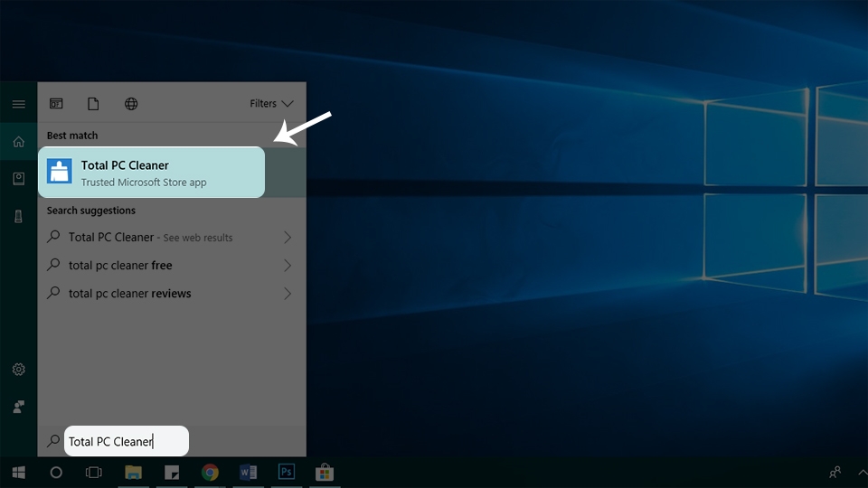Open File Explorer from taskbar
The image size is (868, 488).
click(x=134, y=473)
